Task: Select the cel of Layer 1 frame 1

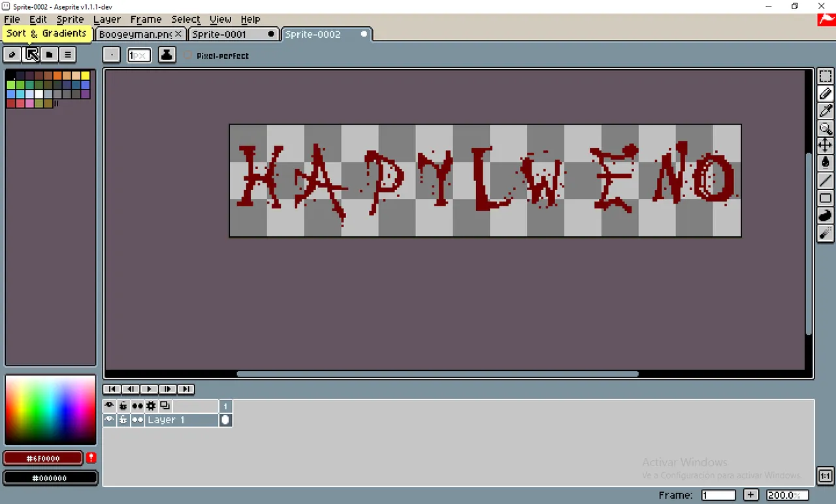Action: [225, 420]
